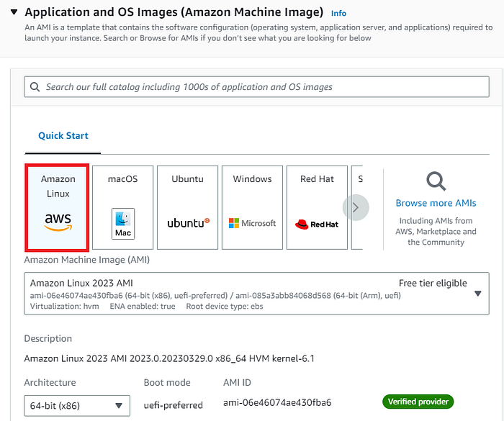This screenshot has width=504, height=421.
Task: Click the ubuntu wordmark logo
Action: click(x=189, y=222)
